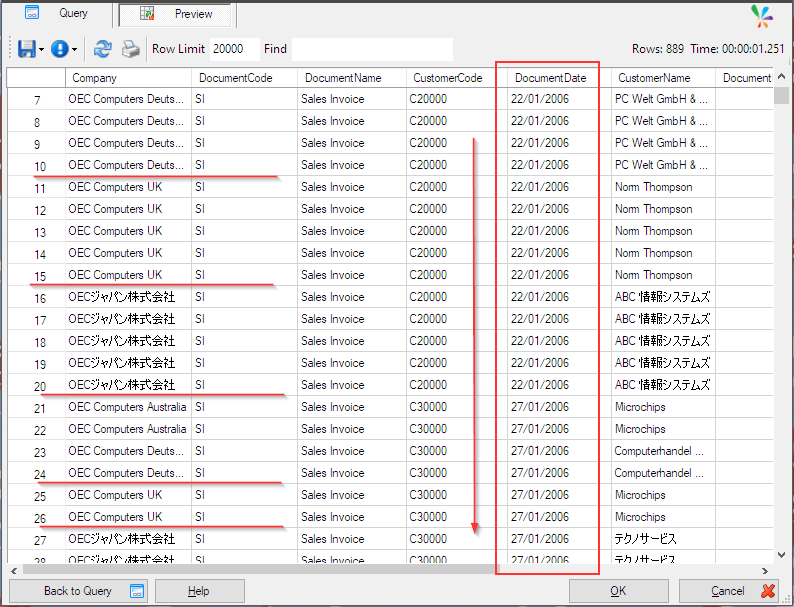Click CustomerName column header

pyautogui.click(x=663, y=78)
